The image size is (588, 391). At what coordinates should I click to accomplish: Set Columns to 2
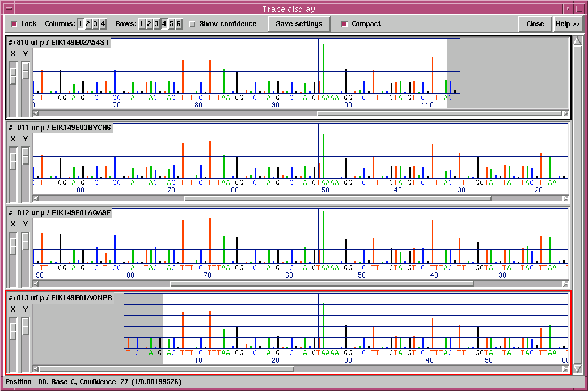pos(88,24)
